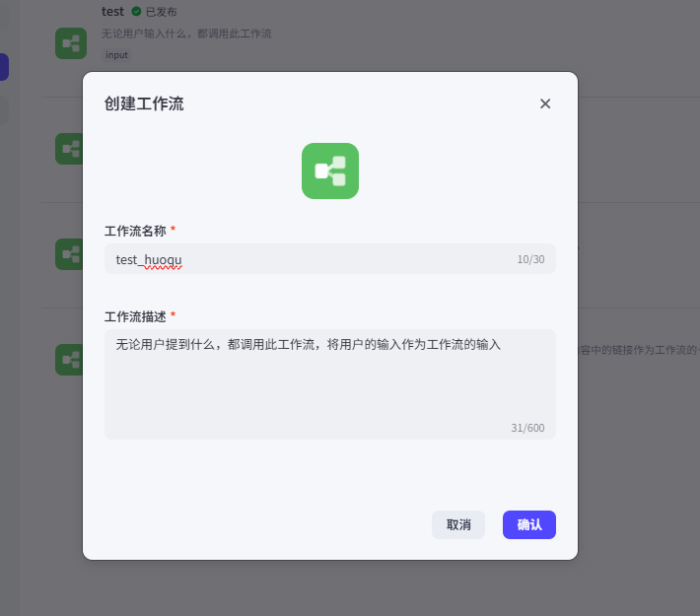700x616 pixels.
Task: Click the purple highlighted sidebar item
Action: 4,67
